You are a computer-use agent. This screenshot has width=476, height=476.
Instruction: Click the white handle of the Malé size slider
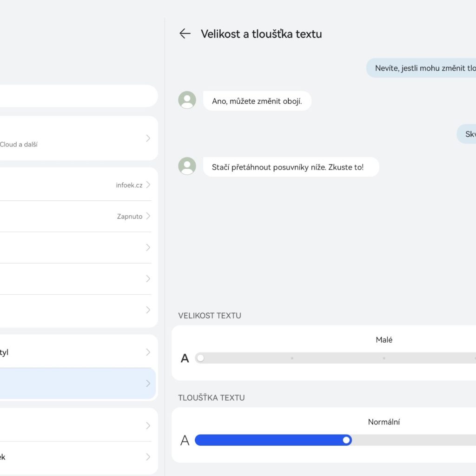[200, 358]
